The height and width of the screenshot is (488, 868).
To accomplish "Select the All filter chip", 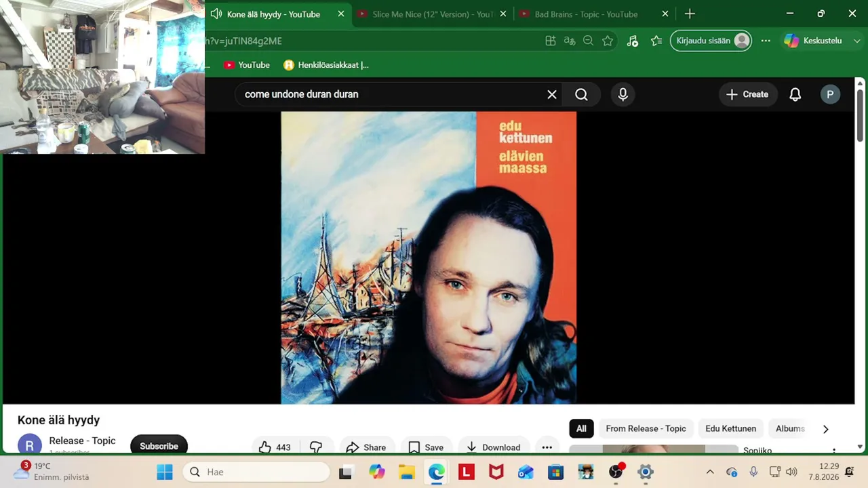I will click(x=581, y=428).
